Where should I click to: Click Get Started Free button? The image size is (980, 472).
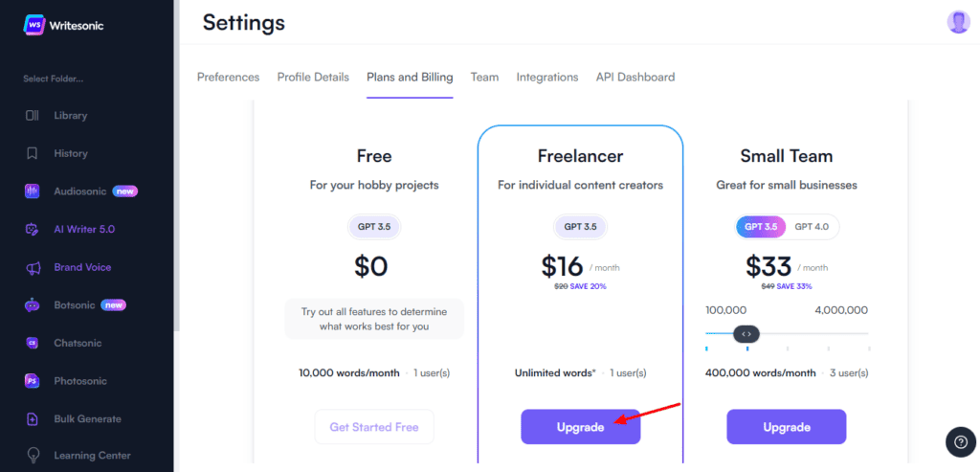(x=374, y=427)
